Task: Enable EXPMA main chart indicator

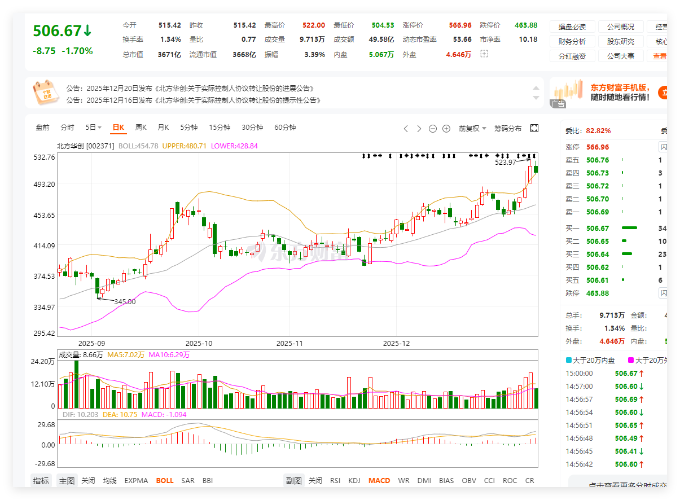Action: tap(136, 480)
